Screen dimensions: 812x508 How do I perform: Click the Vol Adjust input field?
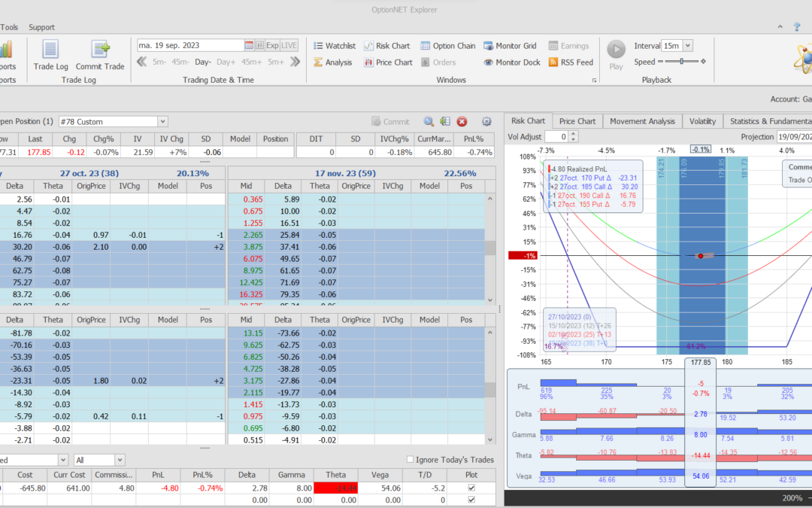point(555,136)
